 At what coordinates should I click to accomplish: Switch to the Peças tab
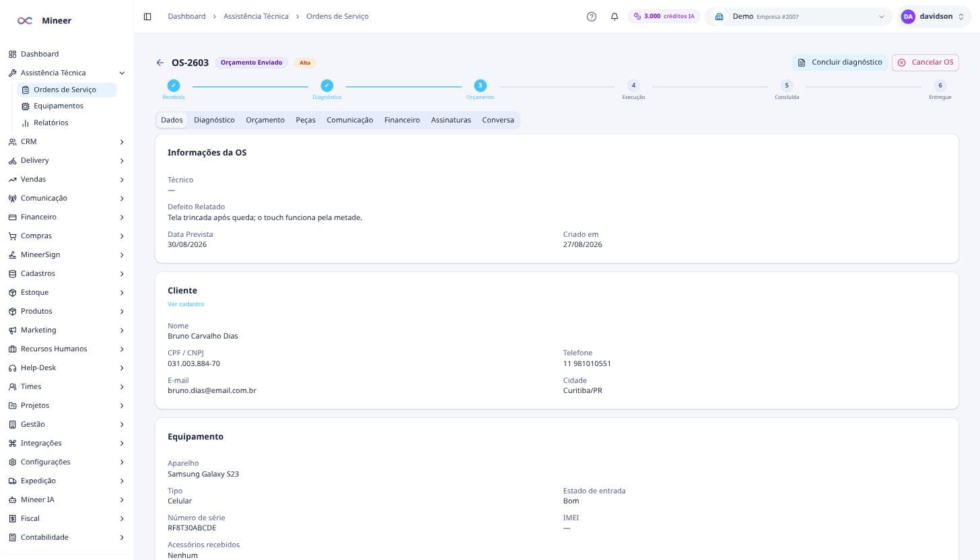306,120
